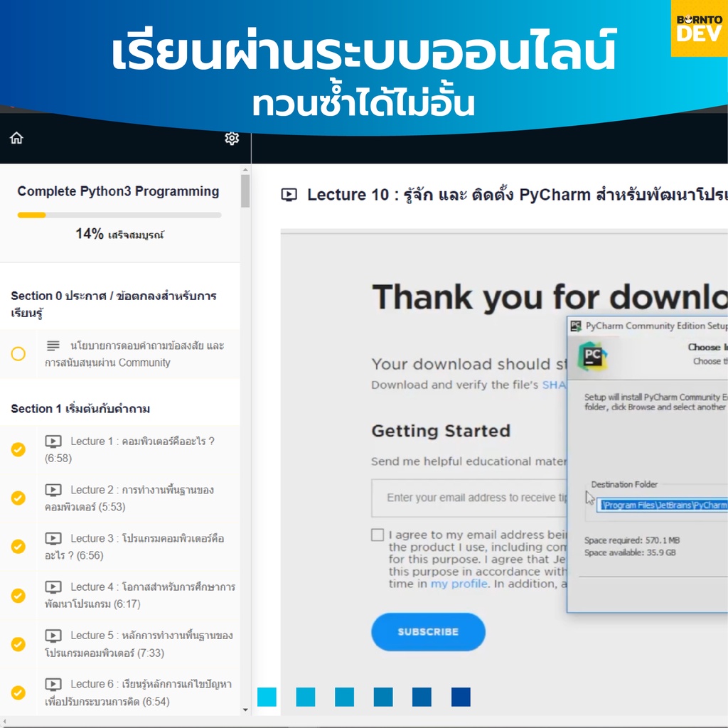Viewport: 728px width, 728px height.
Task: Collapse Section 0 announcements heading
Action: 114,304
